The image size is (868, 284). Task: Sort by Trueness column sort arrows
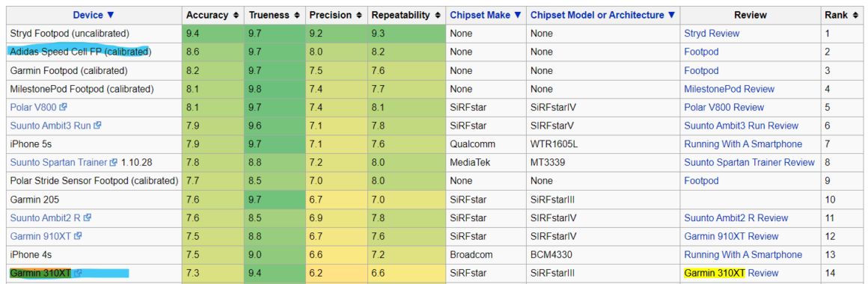click(x=297, y=16)
